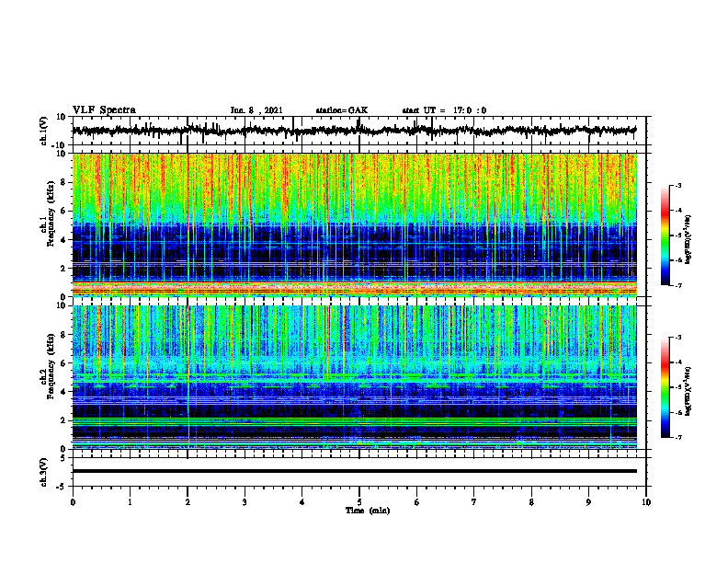Image resolution: width=728 pixels, height=563 pixels.
Task: Click the thick black ch.3 trace line
Action: coord(354,471)
